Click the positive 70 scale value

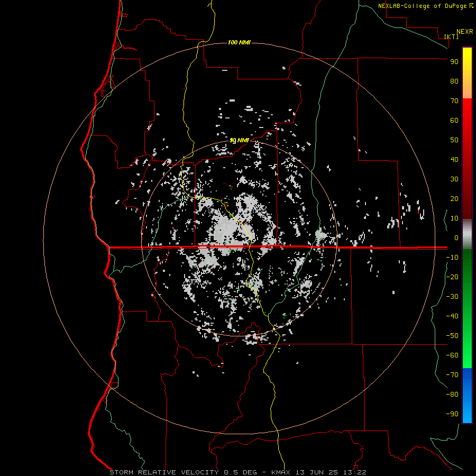454,101
